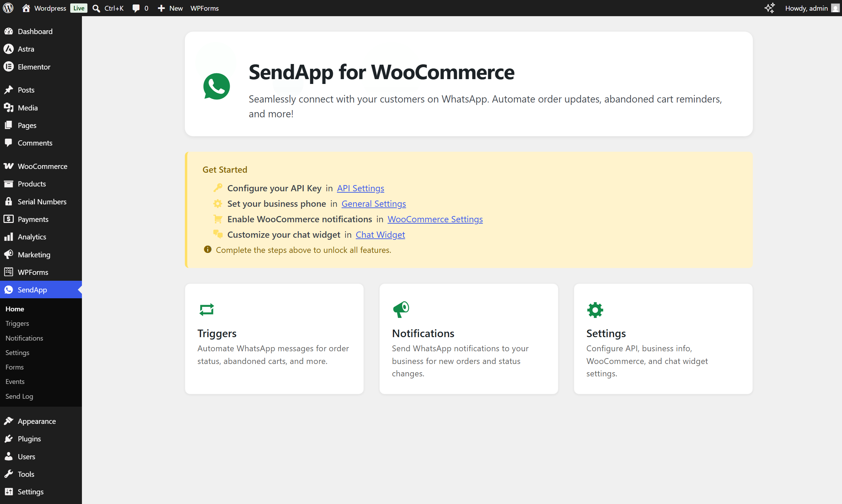Click the Posts pushpin icon

pyautogui.click(x=9, y=90)
